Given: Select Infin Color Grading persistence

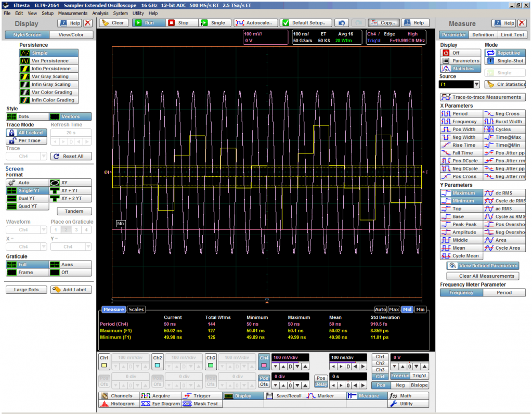Looking at the screenshot, I should tap(48, 100).
